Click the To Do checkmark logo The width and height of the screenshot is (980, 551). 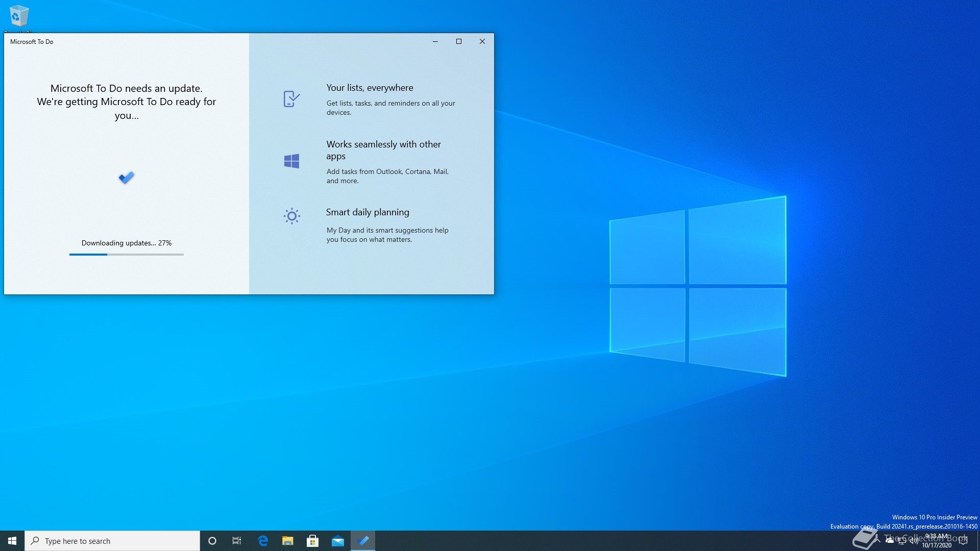tap(127, 178)
